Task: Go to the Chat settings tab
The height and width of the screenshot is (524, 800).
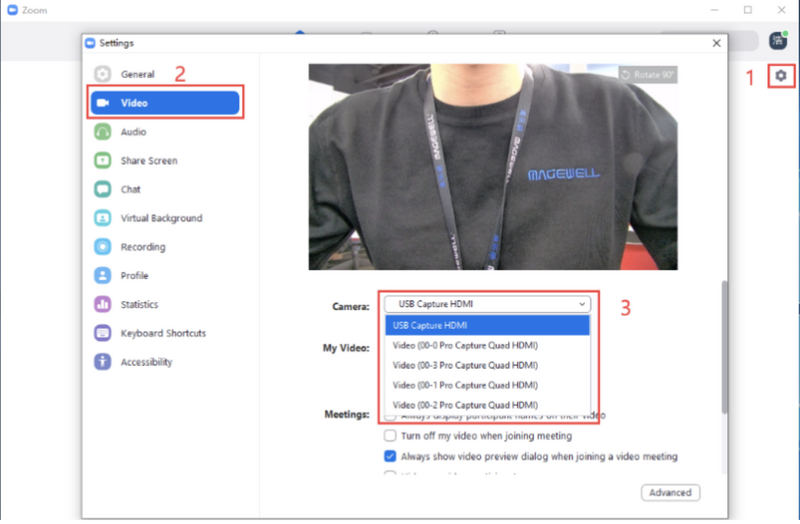Action: point(165,189)
